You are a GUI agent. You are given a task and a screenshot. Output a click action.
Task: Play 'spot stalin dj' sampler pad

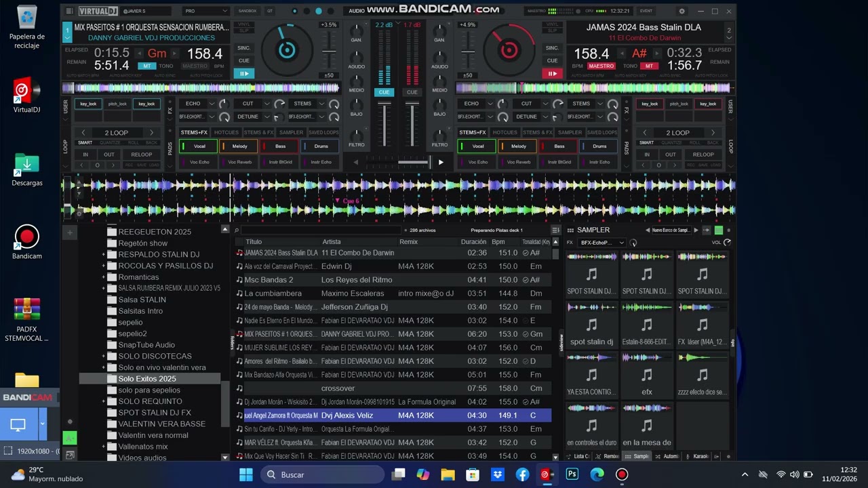(x=591, y=325)
